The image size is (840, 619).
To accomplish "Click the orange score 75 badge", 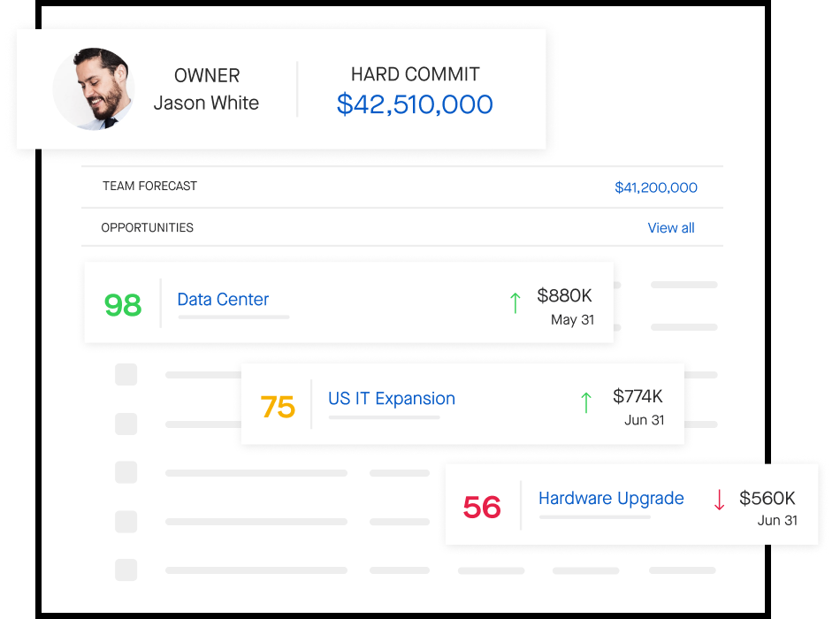I will pyautogui.click(x=278, y=407).
